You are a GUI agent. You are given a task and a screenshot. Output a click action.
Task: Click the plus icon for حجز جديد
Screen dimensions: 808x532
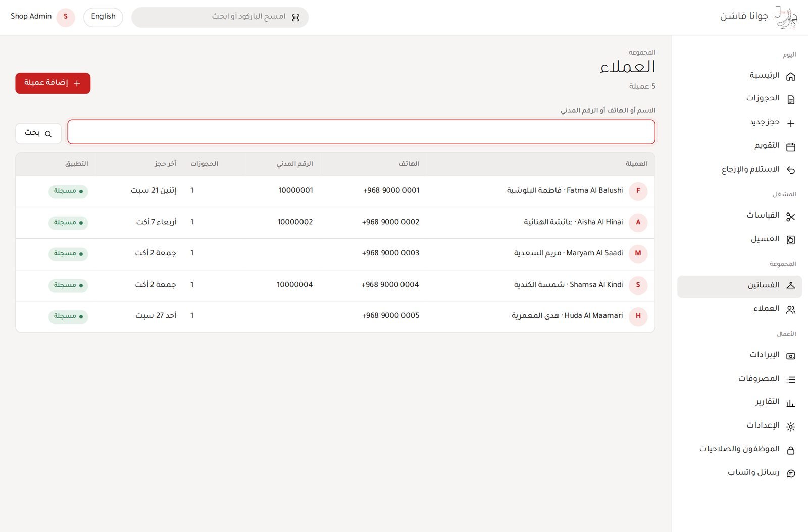(x=791, y=123)
